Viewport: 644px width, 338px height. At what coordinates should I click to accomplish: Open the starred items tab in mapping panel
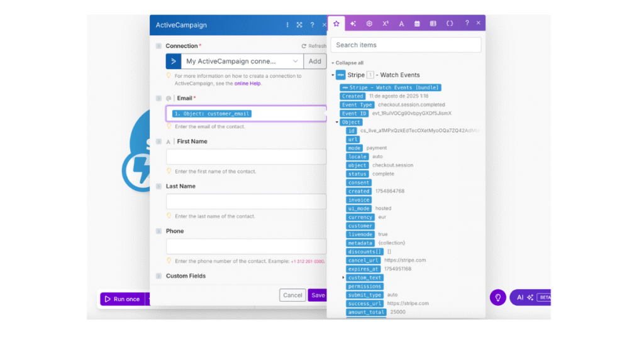(336, 23)
